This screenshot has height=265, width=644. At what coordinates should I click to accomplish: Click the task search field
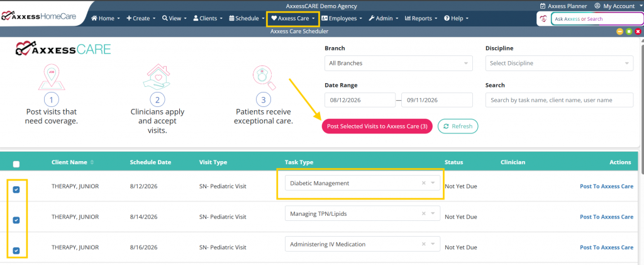coord(559,100)
